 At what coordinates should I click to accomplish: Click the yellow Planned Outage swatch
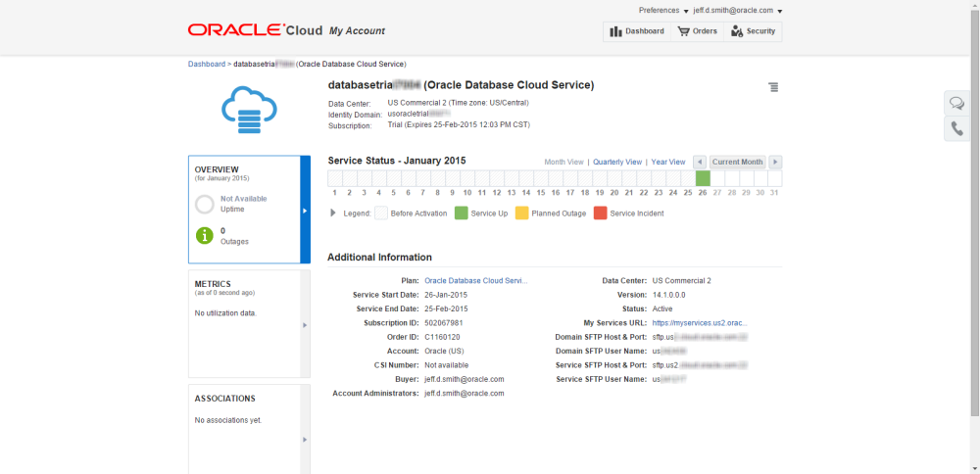(x=522, y=213)
